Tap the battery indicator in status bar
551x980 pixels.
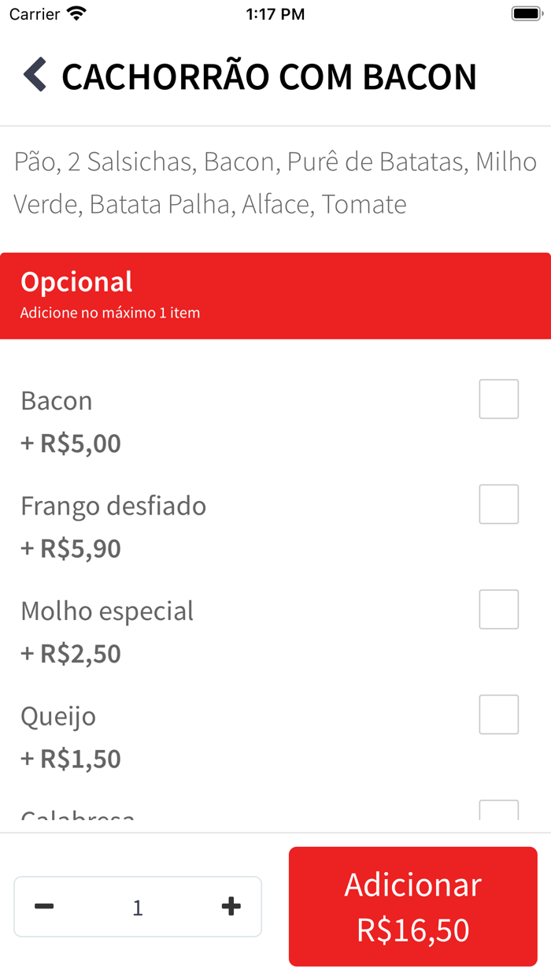[x=526, y=13]
